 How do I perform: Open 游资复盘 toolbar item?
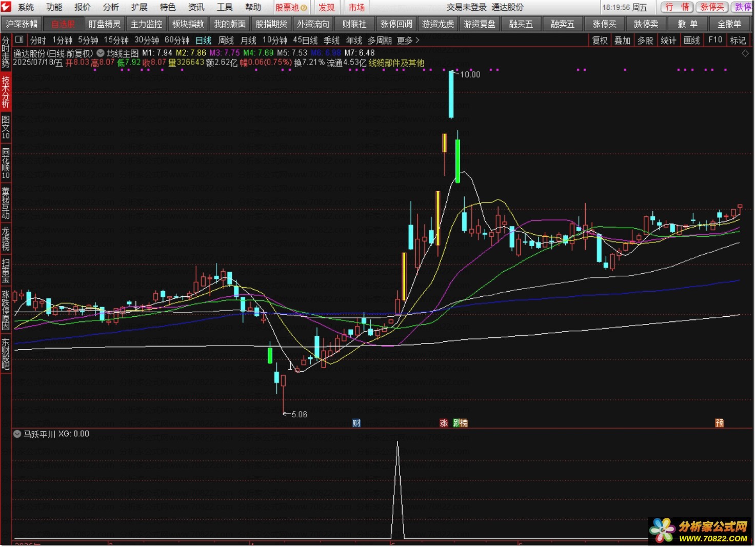point(480,24)
